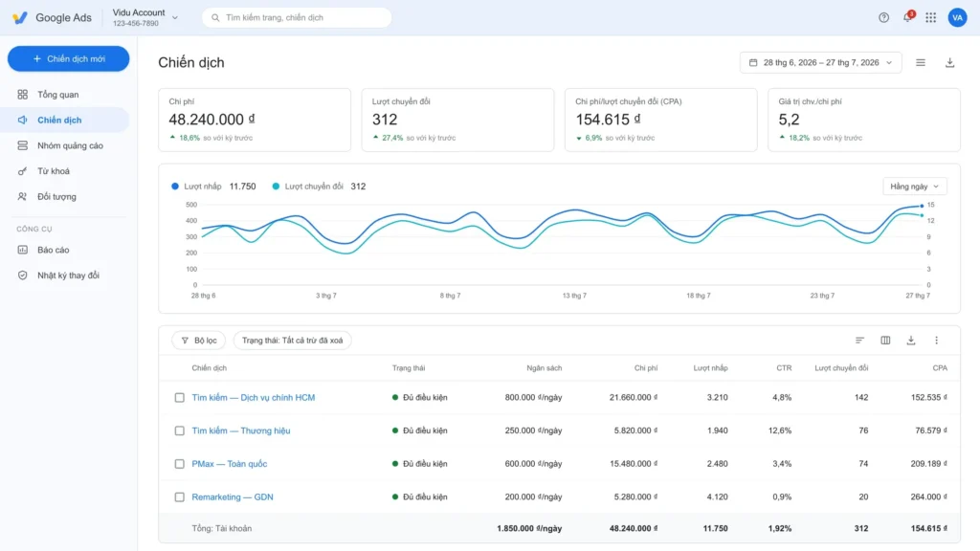This screenshot has width=980, height=551.
Task: Sort by Chi phí column header
Action: (x=646, y=368)
